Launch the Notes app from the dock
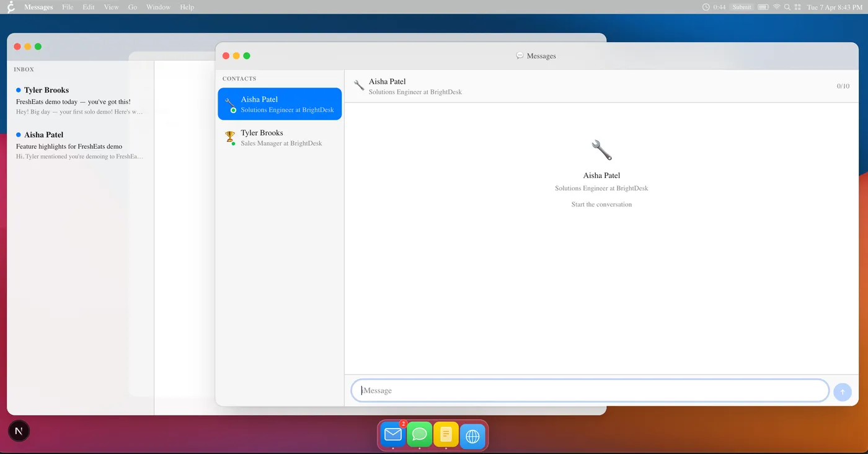 446,435
